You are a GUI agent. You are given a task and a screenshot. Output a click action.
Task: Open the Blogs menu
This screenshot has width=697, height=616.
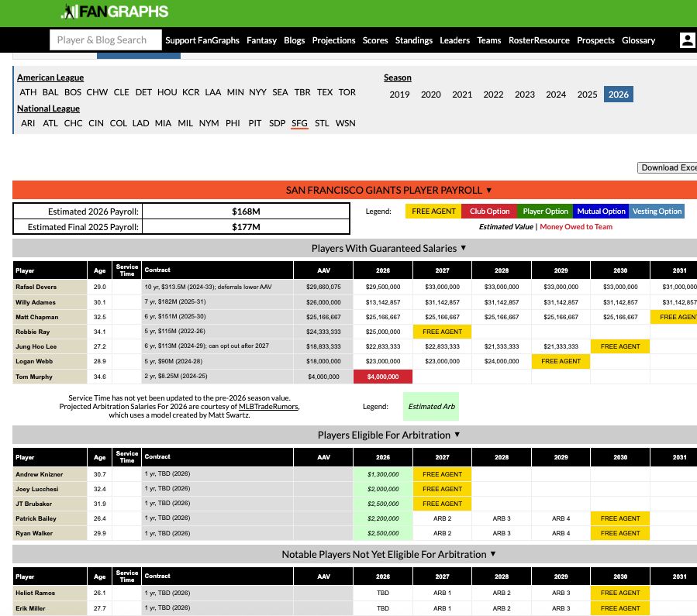(295, 40)
